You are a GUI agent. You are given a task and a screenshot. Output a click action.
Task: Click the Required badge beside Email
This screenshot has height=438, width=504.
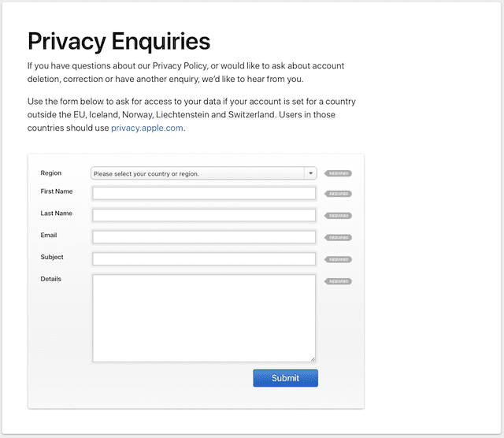(x=339, y=237)
